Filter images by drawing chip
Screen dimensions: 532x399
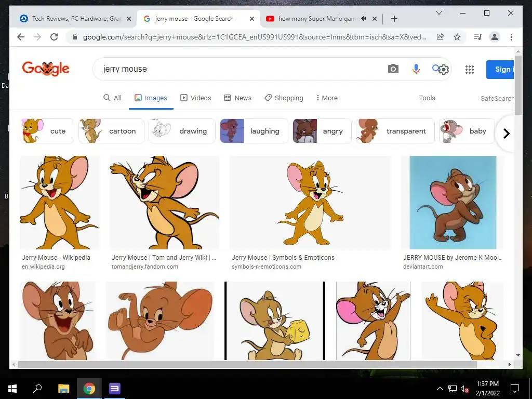click(182, 131)
